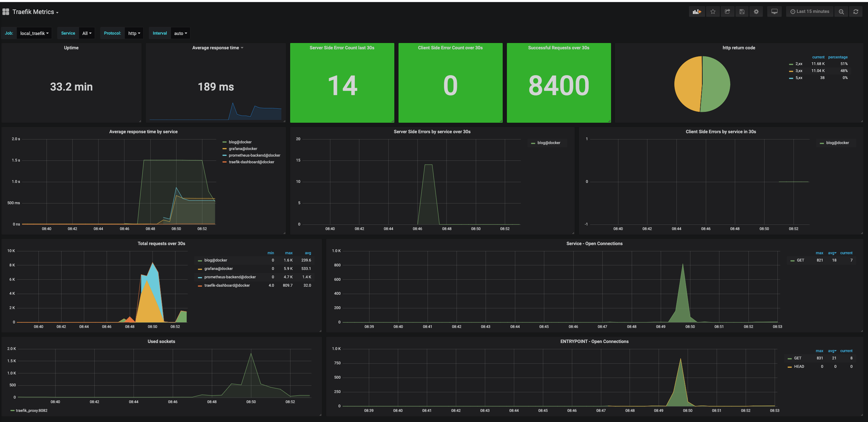Star this dashboard as favorite

[x=713, y=12]
